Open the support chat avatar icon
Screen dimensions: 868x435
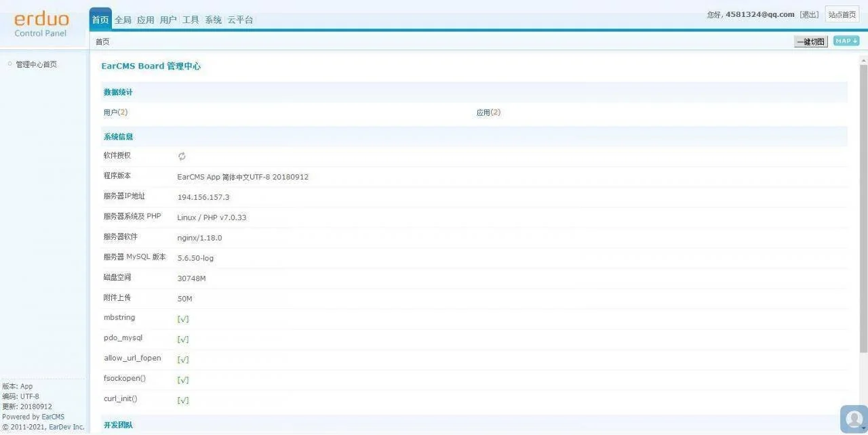[x=854, y=419]
